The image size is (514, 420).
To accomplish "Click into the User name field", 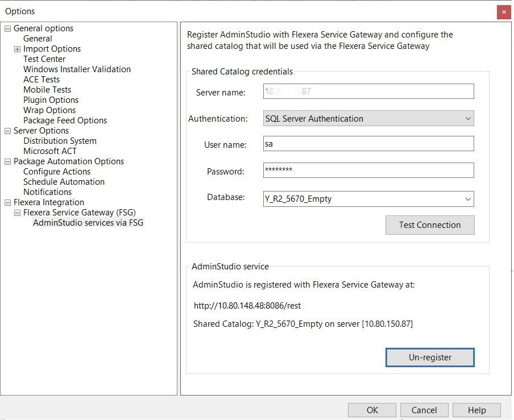I will [x=368, y=144].
